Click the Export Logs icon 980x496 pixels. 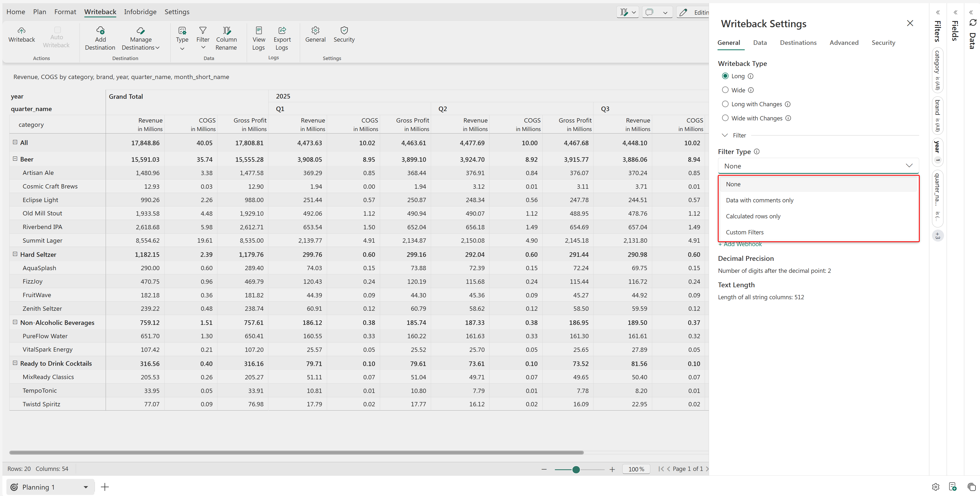pyautogui.click(x=282, y=30)
